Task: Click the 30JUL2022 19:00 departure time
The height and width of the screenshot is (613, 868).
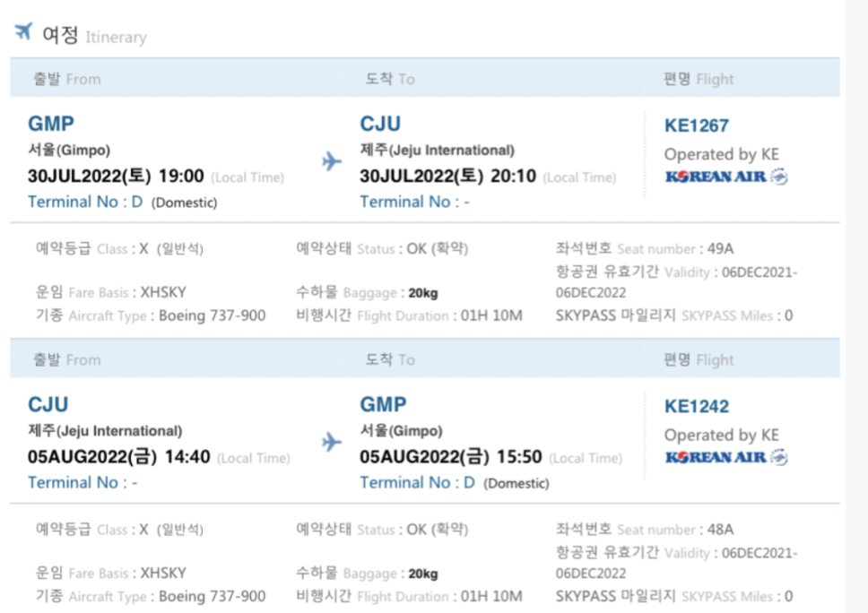Action: pyautogui.click(x=116, y=176)
